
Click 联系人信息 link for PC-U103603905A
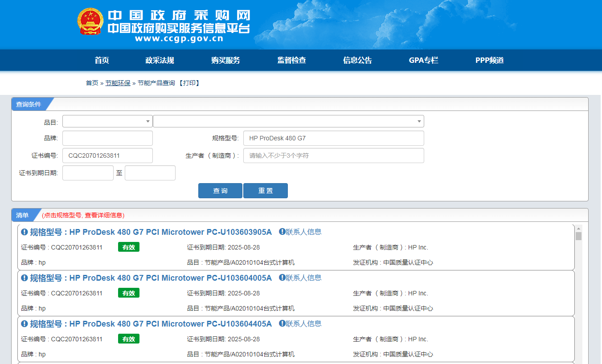coord(304,232)
